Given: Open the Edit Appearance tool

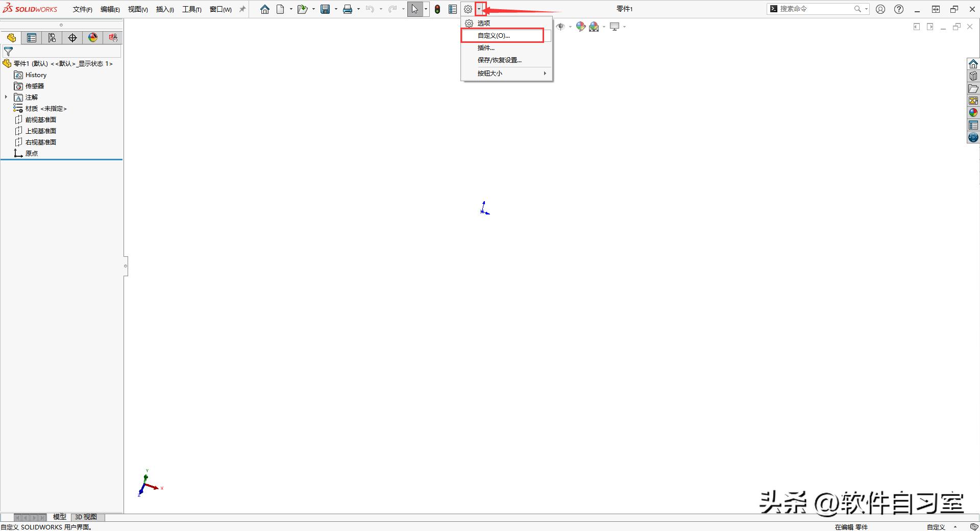Looking at the screenshot, I should pos(580,27).
